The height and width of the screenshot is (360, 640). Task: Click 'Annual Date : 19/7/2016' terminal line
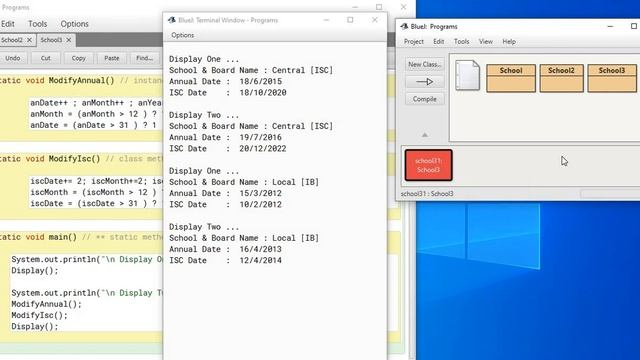click(x=225, y=138)
